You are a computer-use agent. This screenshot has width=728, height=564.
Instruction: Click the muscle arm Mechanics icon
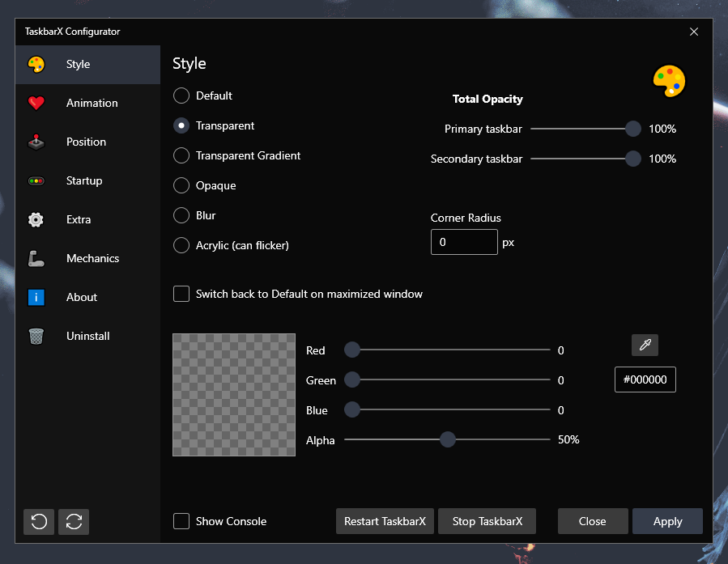[x=36, y=258]
